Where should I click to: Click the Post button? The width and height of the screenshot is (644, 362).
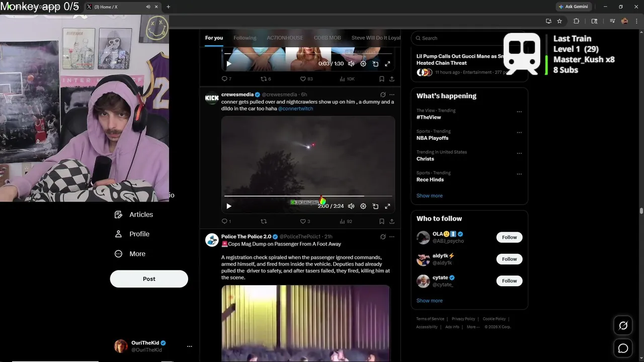coord(149,279)
